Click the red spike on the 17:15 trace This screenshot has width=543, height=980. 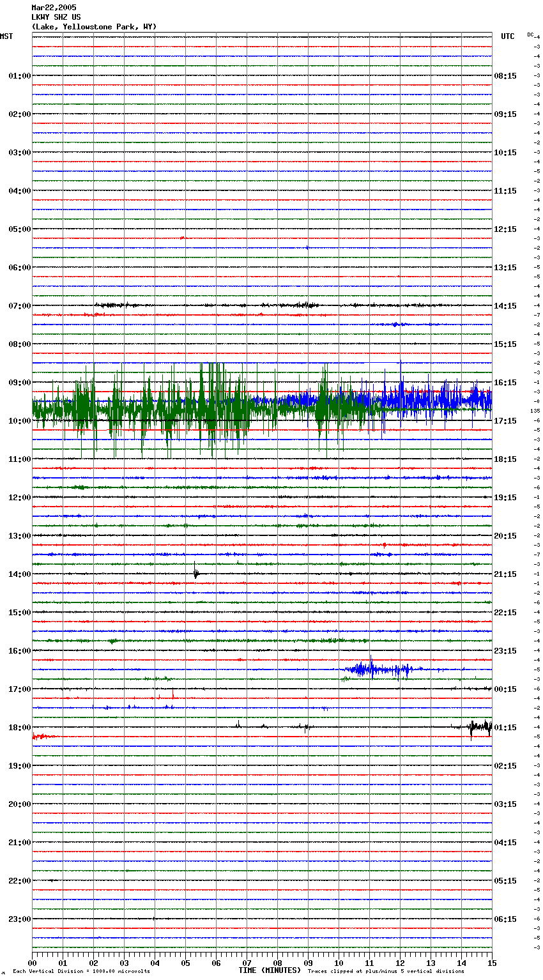[x=172, y=694]
